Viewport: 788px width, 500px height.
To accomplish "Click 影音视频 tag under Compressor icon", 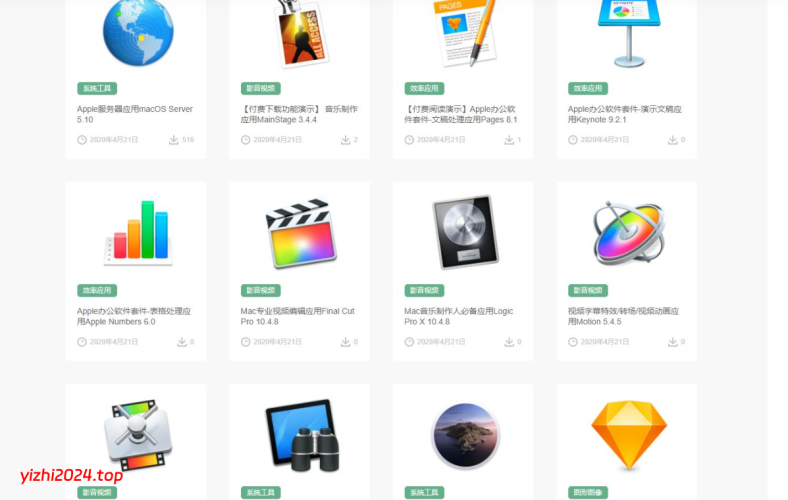I will click(97, 492).
